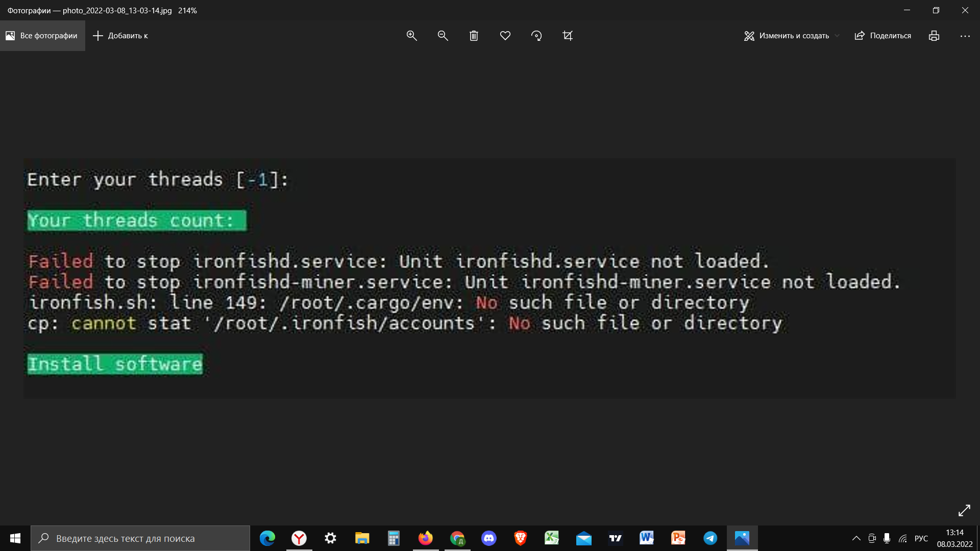
Task: Print the photo using printer icon
Action: 934,36
